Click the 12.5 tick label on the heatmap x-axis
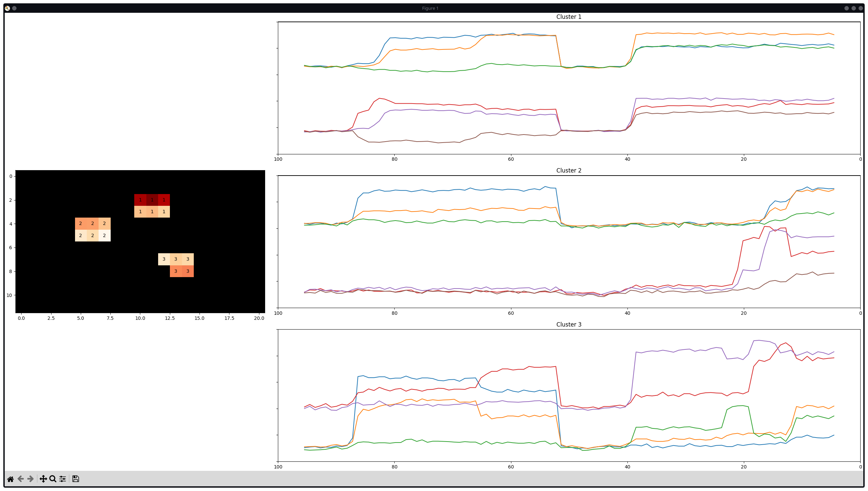 (170, 318)
